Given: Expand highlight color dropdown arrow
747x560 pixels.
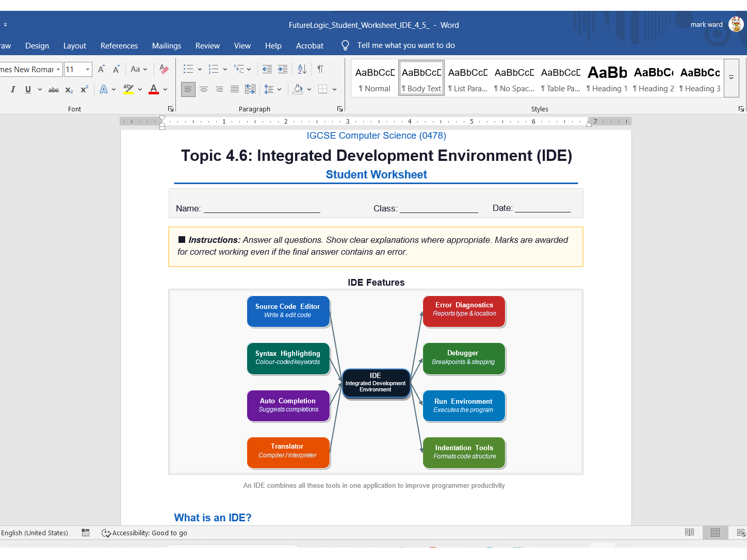Looking at the screenshot, I should pos(140,89).
